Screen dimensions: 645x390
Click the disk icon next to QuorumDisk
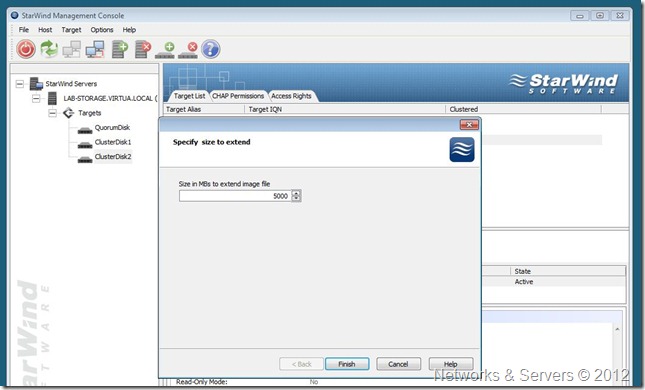tap(85, 130)
